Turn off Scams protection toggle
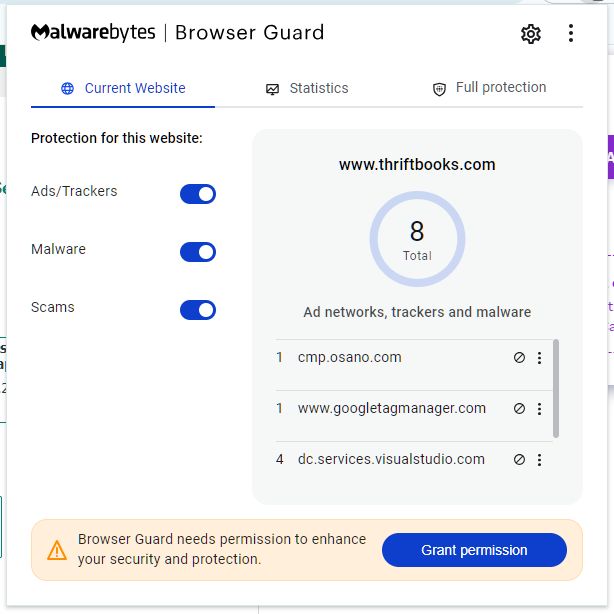Image resolution: width=614 pixels, height=614 pixels. pos(198,310)
